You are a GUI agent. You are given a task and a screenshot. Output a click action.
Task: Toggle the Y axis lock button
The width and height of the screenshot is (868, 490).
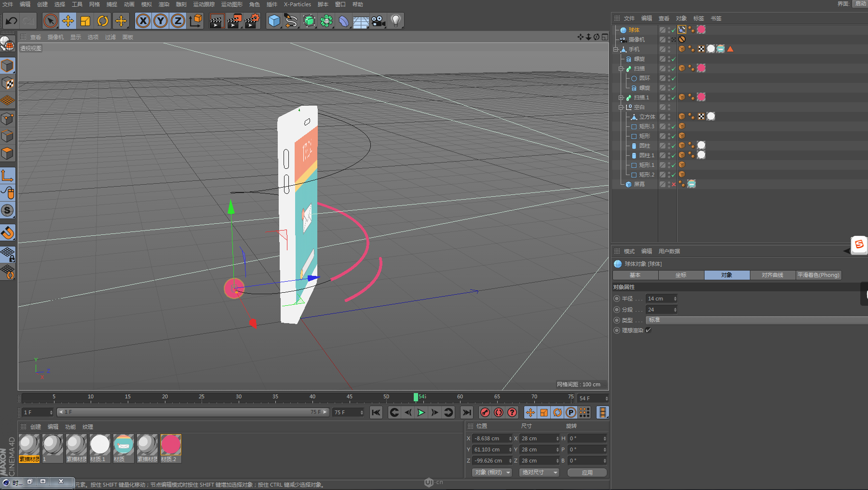(161, 21)
